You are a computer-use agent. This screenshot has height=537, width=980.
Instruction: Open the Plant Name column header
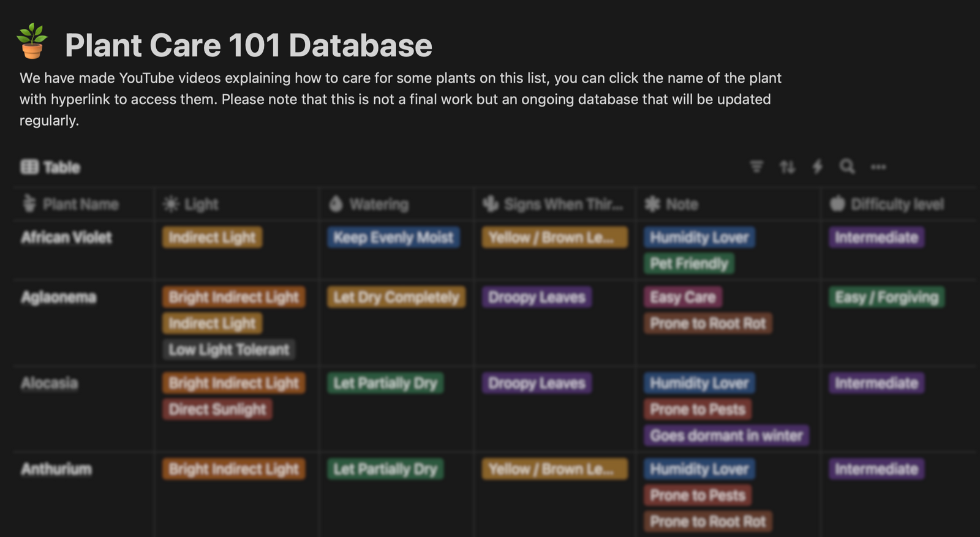[80, 205]
